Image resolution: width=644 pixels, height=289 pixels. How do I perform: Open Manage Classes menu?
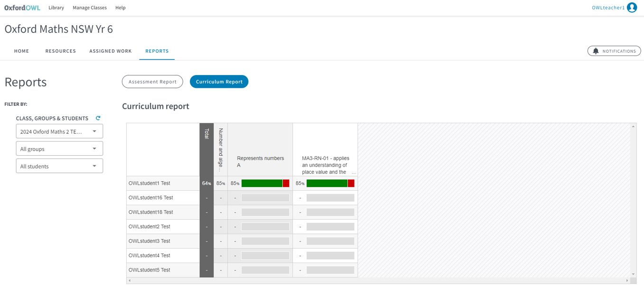[90, 8]
